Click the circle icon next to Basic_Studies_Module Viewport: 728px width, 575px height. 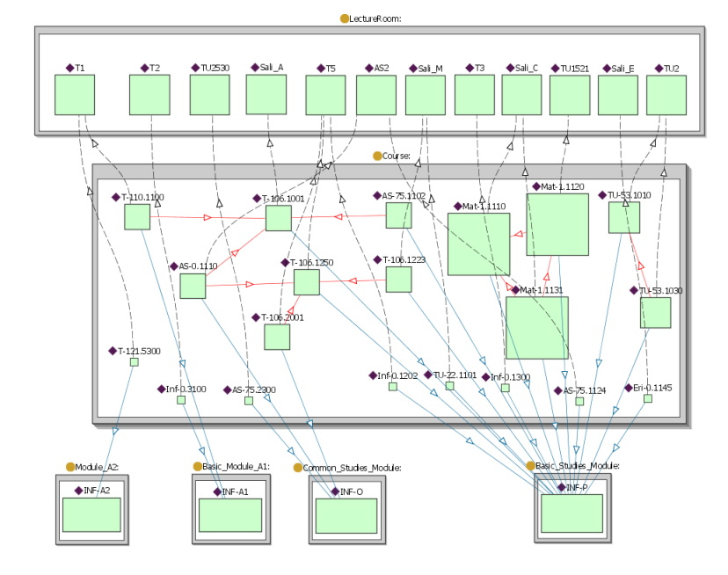[x=530, y=465]
